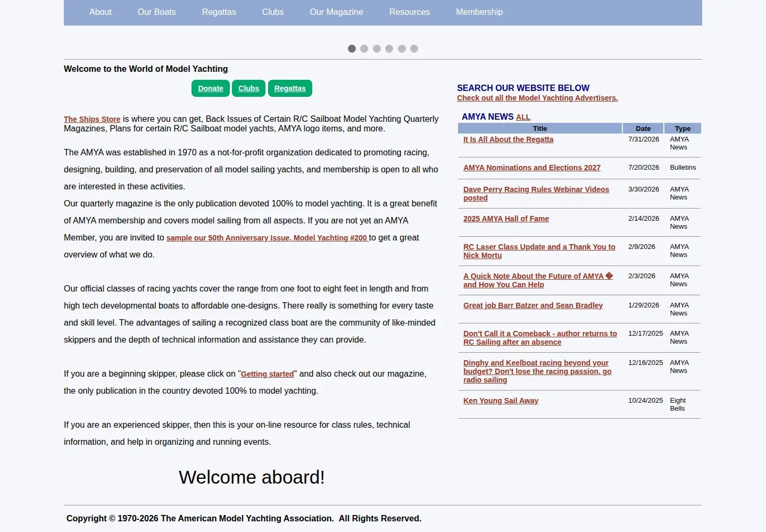Sort news by Title column header

coord(540,128)
